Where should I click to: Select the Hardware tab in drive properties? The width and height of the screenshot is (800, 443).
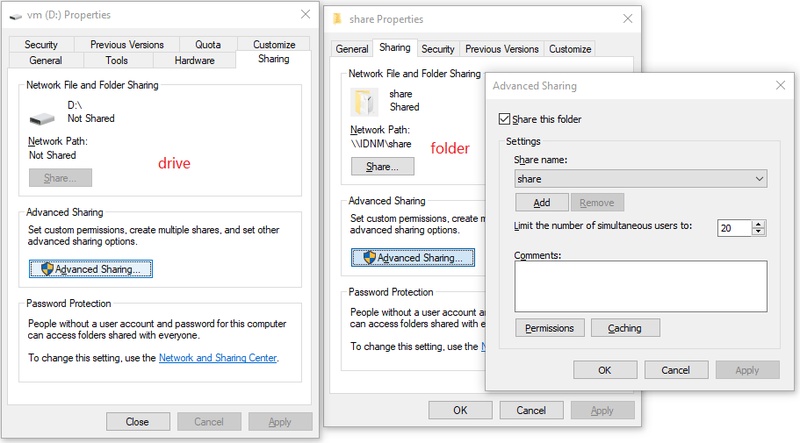tap(194, 61)
